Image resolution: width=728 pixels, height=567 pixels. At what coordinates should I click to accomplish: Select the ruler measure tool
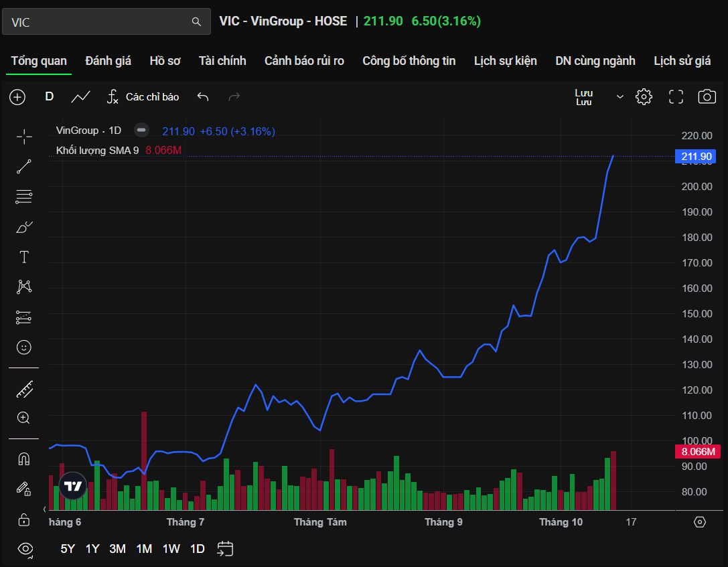coord(24,389)
